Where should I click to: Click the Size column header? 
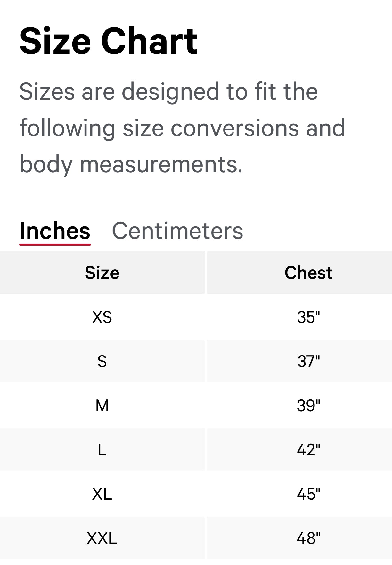[102, 273]
